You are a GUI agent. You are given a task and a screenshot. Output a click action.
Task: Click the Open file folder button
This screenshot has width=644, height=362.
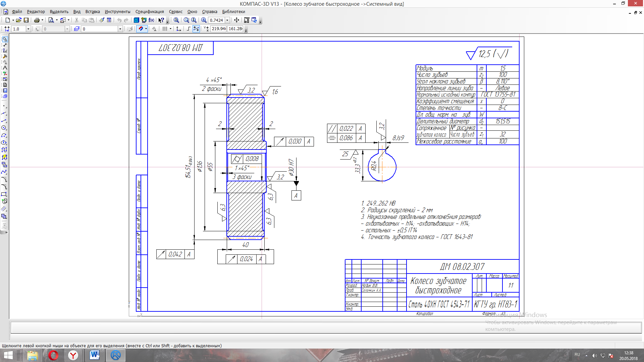pos(19,20)
